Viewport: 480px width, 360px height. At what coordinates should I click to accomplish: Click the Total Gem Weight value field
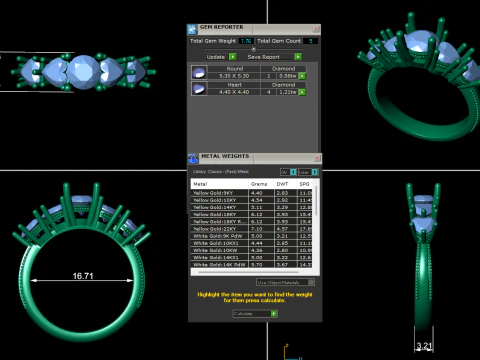[246, 41]
